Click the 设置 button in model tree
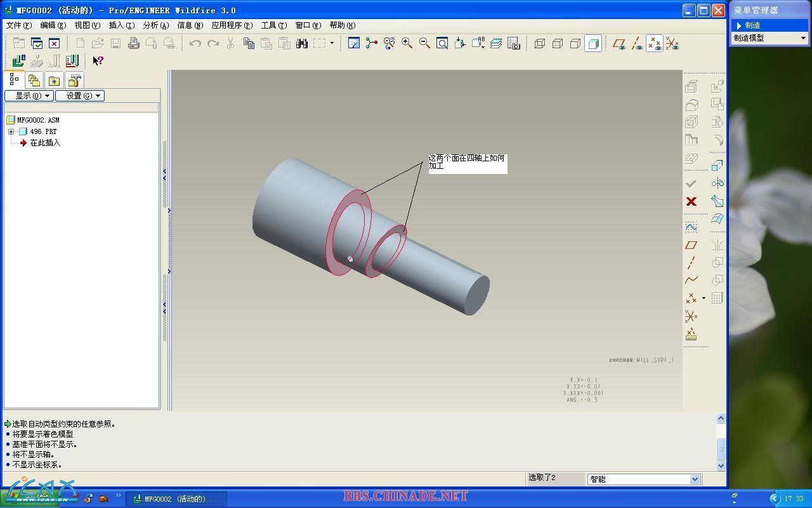The height and width of the screenshot is (508, 812). point(79,96)
